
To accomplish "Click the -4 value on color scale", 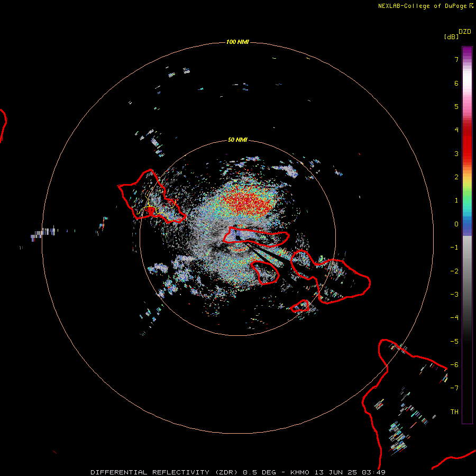I will pyautogui.click(x=454, y=318).
